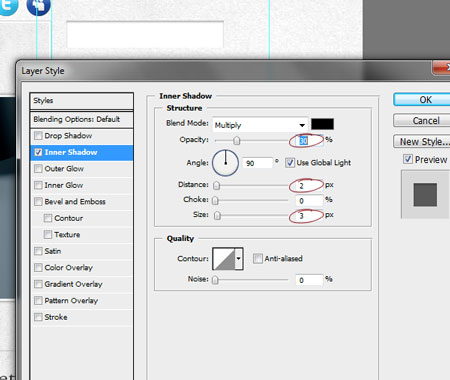Screen dimensions: 450x380
Task: Click the Twitter icon at top left
Action: [7, 6]
